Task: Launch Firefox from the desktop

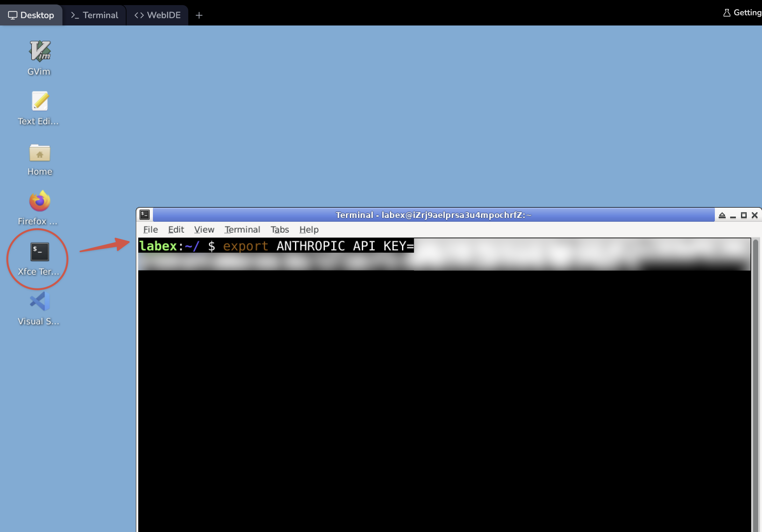Action: coord(40,201)
